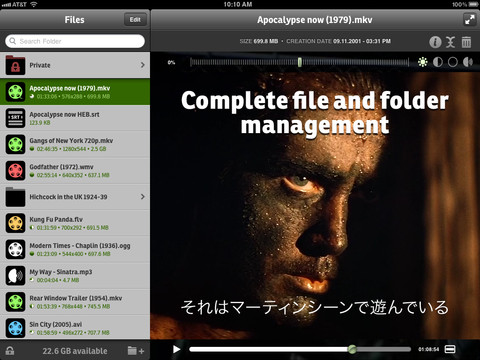Click the black folder icon for Hichcock
Viewport: 480px width, 360px height.
(x=15, y=197)
